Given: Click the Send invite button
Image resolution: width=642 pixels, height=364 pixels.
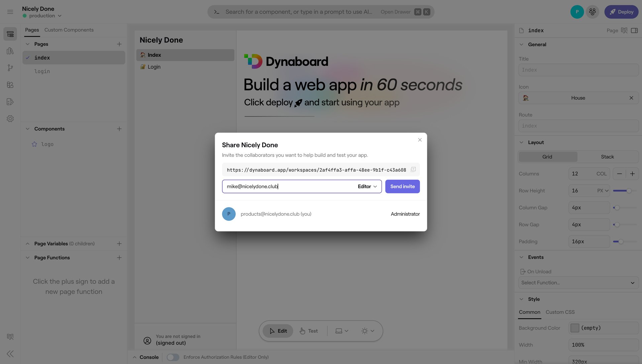Looking at the screenshot, I should pyautogui.click(x=402, y=186).
